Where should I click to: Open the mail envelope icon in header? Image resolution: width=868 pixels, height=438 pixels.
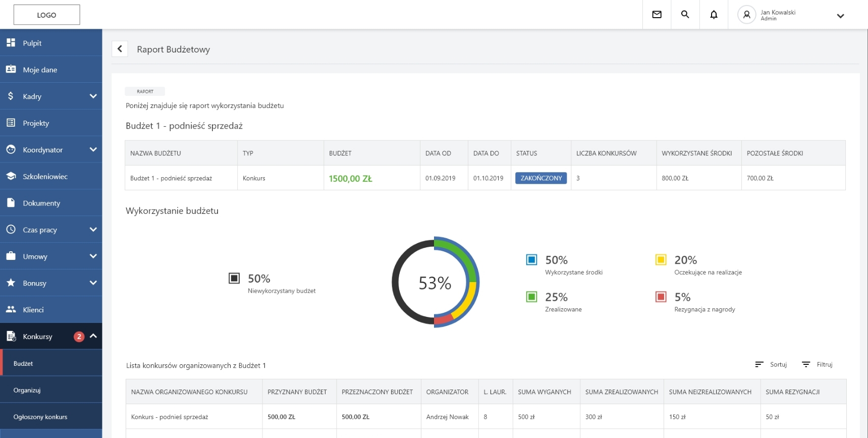pyautogui.click(x=657, y=15)
